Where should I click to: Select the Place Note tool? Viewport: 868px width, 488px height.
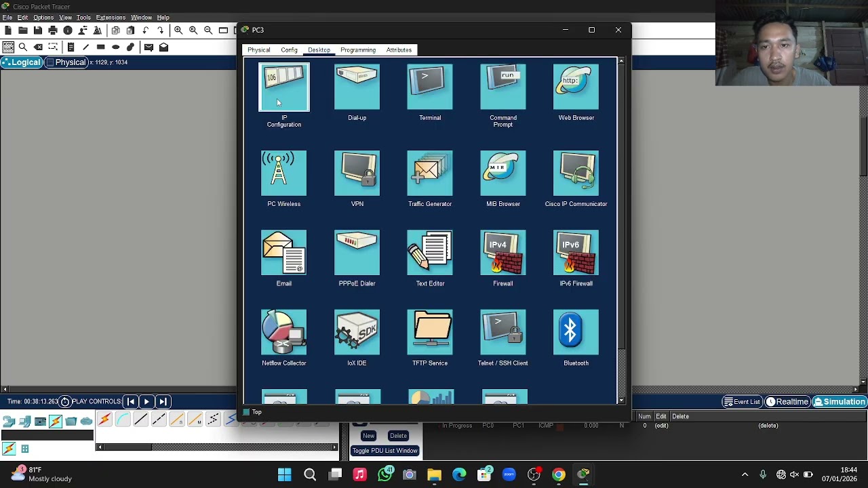(x=71, y=47)
